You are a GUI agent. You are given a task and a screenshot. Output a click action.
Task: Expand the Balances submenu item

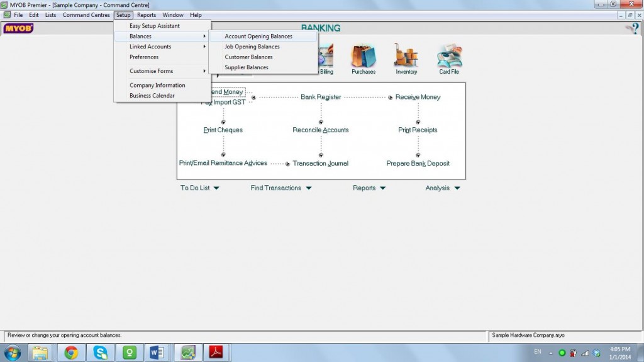pos(162,37)
